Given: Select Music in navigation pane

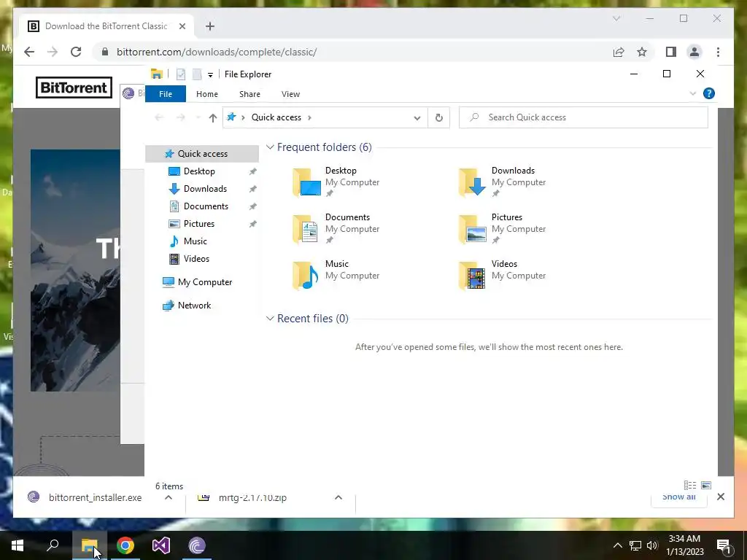Looking at the screenshot, I should 196,241.
